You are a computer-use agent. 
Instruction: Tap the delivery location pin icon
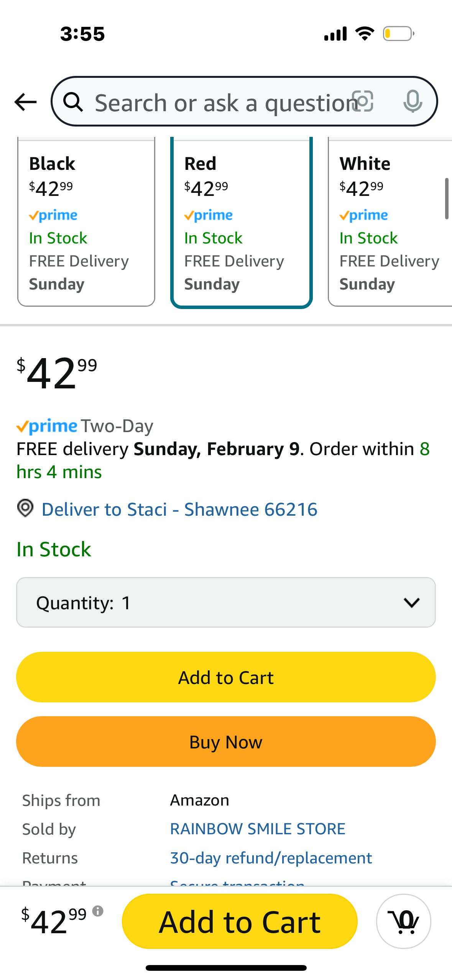pos(25,508)
